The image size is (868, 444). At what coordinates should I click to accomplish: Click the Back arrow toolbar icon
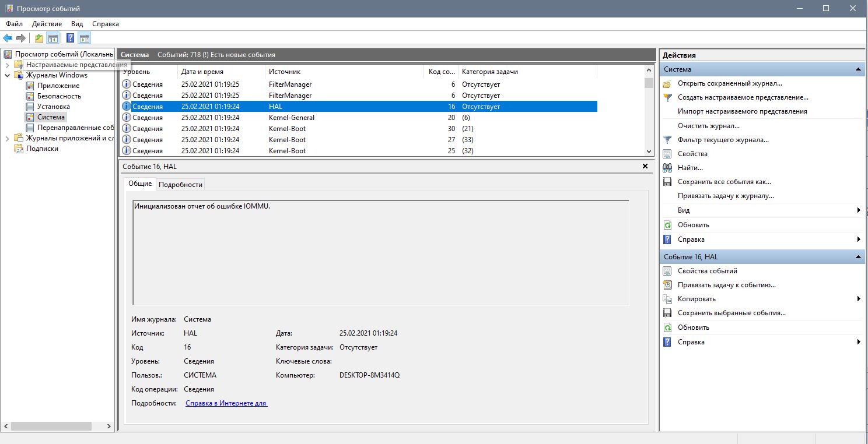[x=8, y=38]
